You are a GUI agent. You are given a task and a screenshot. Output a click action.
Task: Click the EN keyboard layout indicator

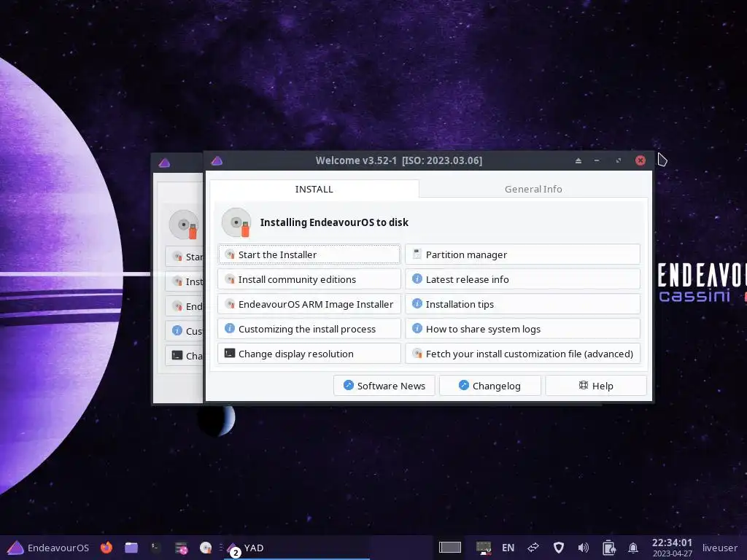(x=508, y=548)
